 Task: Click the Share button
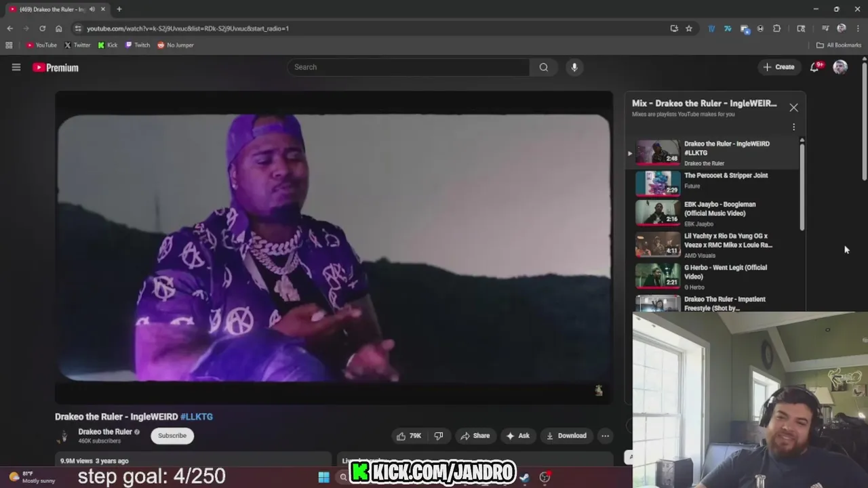click(x=475, y=436)
